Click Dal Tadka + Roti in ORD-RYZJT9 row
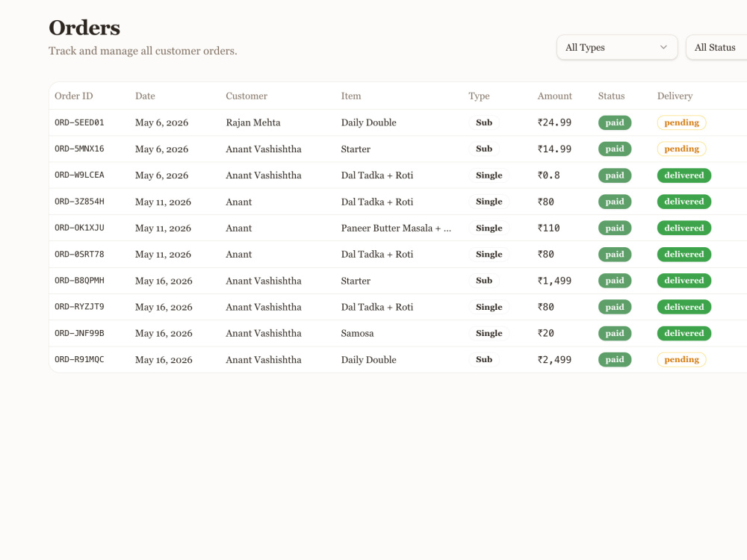The width and height of the screenshot is (747, 560). pos(376,307)
